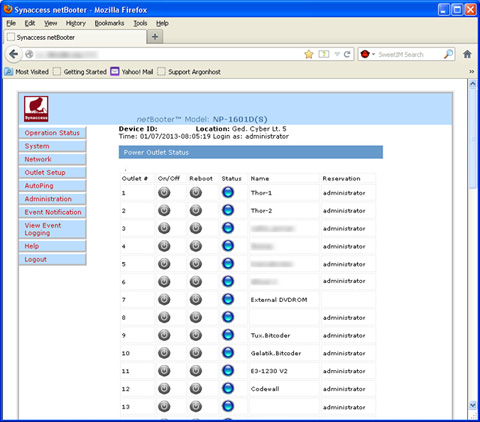
Task: Open Firefox home page icon
Action: click(x=467, y=54)
